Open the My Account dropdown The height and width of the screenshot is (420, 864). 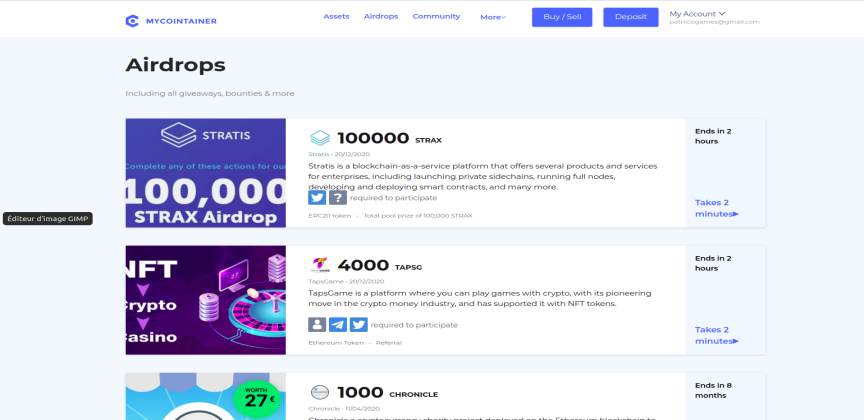point(697,14)
